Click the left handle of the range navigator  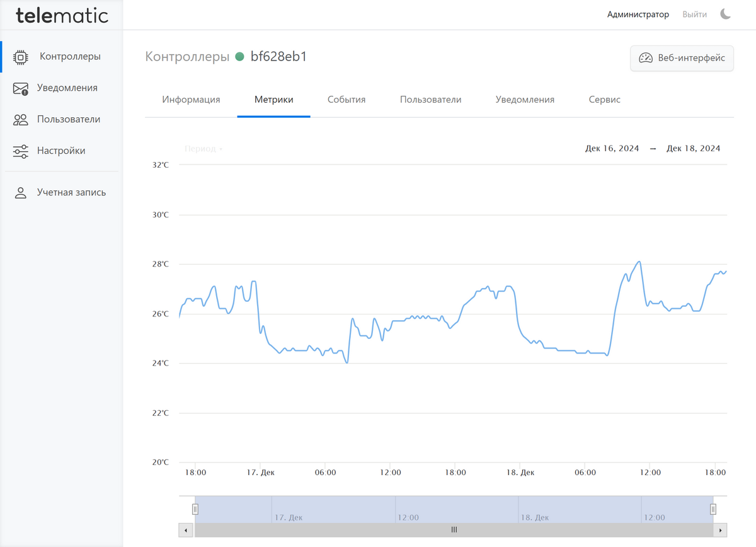coord(195,509)
